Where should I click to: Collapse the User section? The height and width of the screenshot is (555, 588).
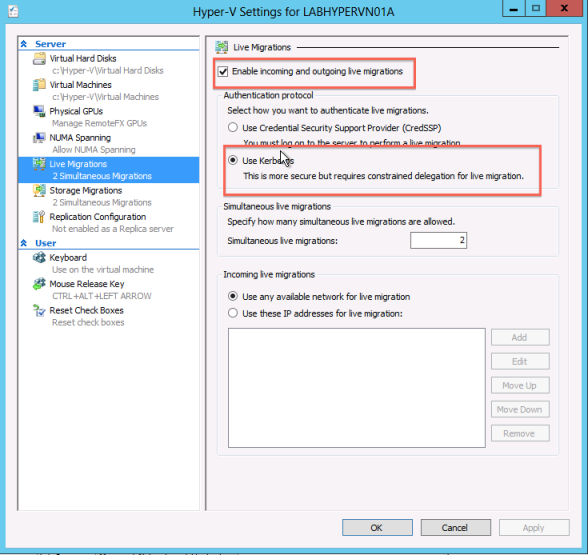click(24, 243)
